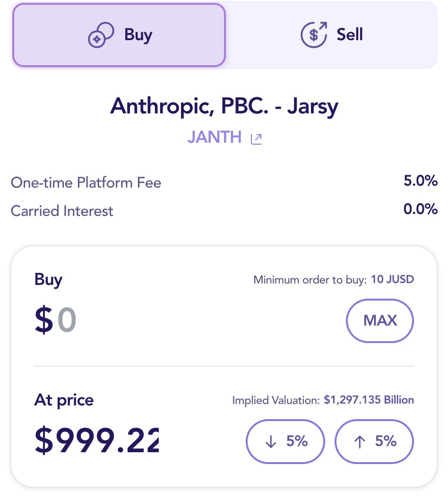
Task: Select the Anthropic, PBC. - Jarsy title
Action: pyautogui.click(x=224, y=107)
